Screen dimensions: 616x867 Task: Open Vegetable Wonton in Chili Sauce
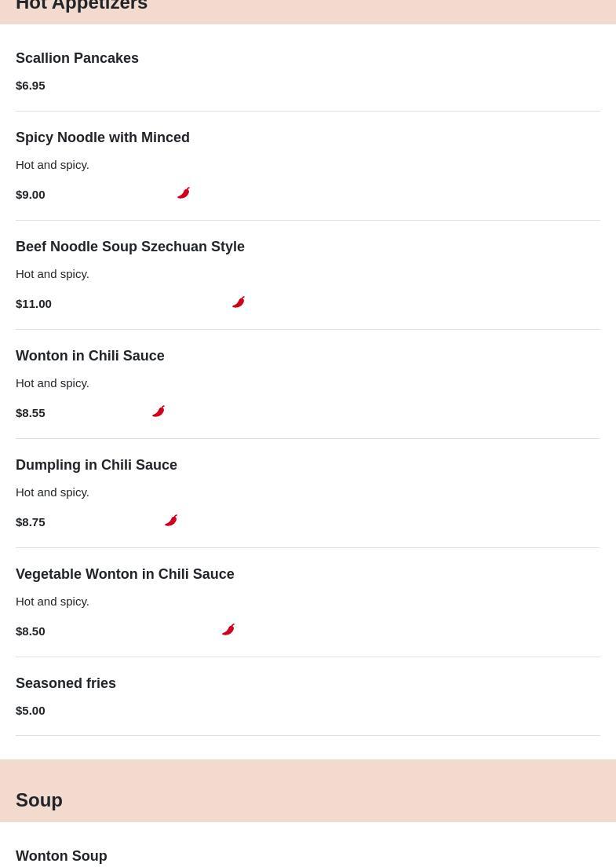[x=125, y=574]
